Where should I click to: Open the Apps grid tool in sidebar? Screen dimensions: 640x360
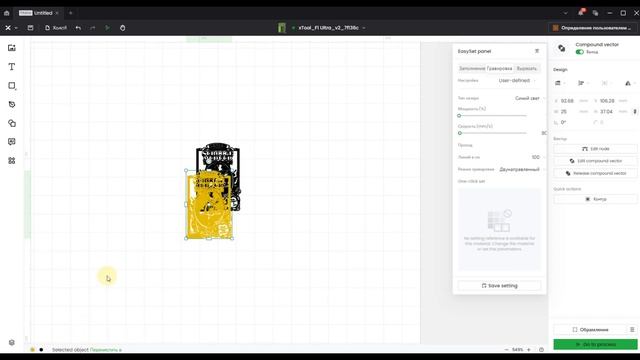[x=12, y=161]
